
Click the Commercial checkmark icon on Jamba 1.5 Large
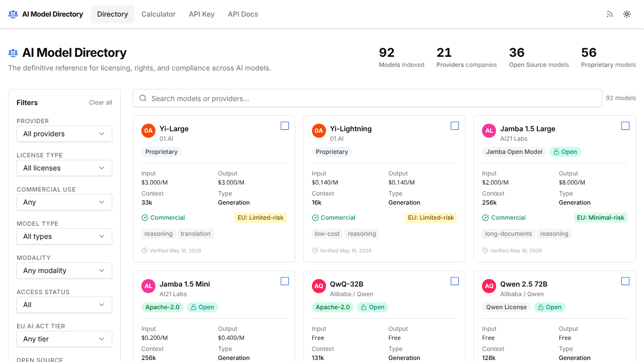[x=486, y=218]
